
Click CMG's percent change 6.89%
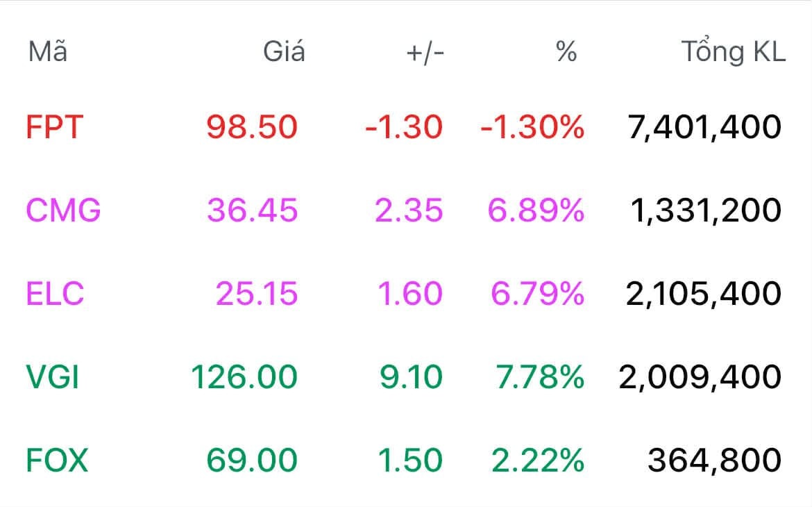click(x=536, y=210)
